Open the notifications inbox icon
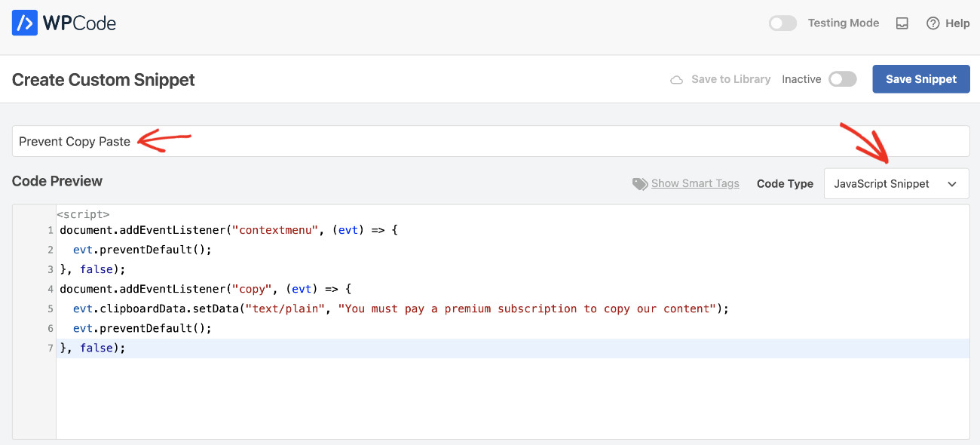This screenshot has height=445, width=980. 902,23
